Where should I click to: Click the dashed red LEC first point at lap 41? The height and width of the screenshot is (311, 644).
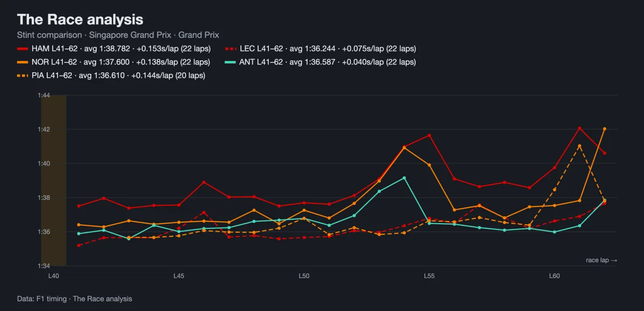tap(79, 245)
